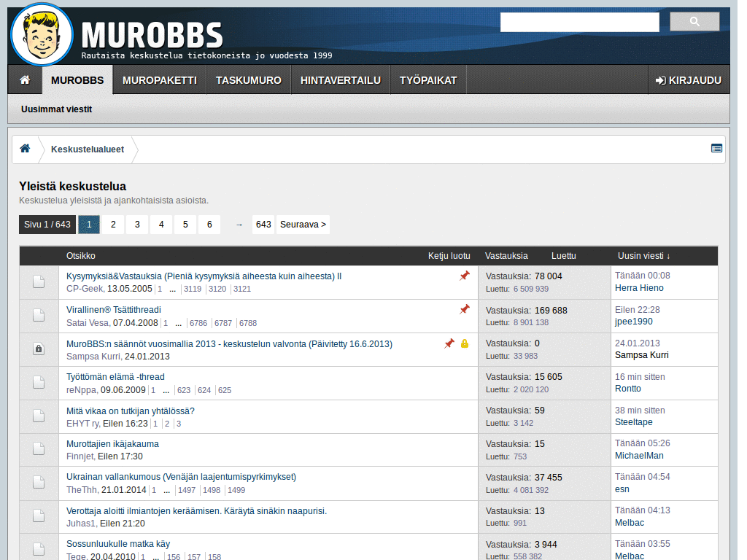Click inside the search input field
The width and height of the screenshot is (747, 560).
coord(578,21)
